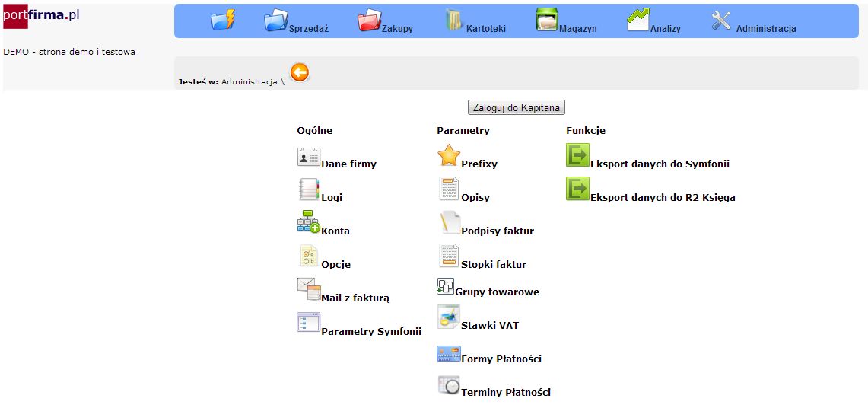The height and width of the screenshot is (408, 868).
Task: Click Eksport danych do R2 Księga link
Action: [663, 198]
